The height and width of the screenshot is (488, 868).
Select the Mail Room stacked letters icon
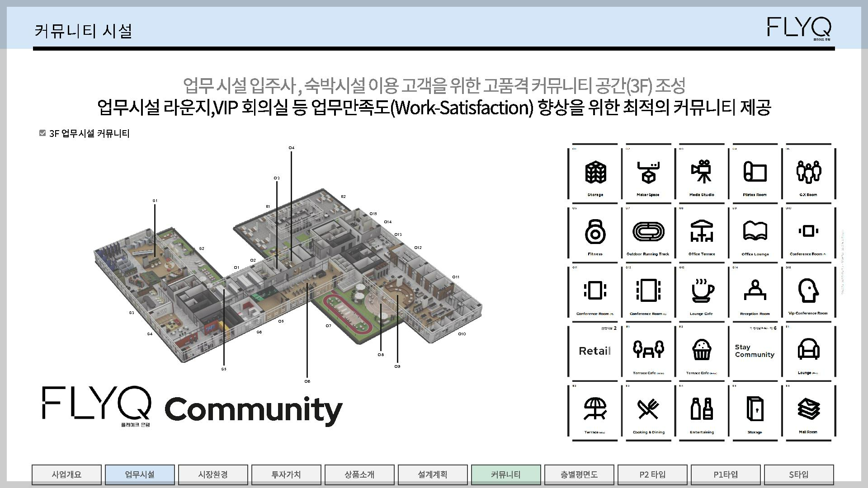tap(808, 408)
